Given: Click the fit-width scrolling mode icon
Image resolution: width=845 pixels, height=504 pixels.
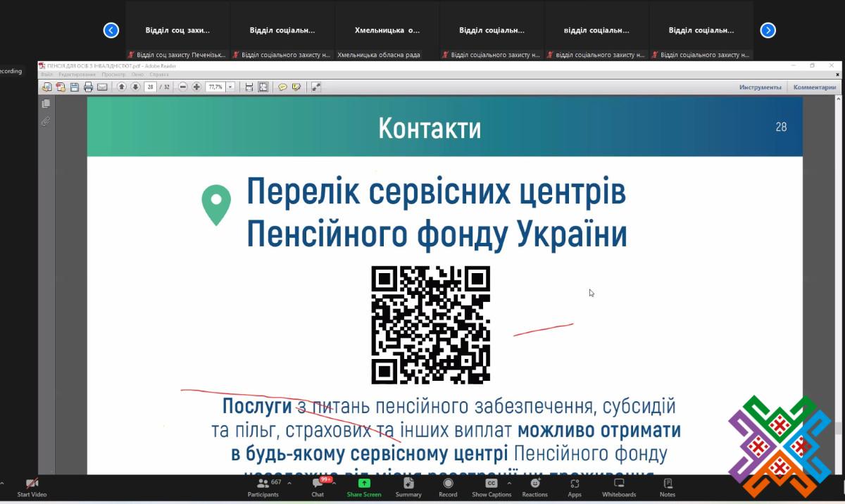Looking at the screenshot, I should coord(249,87).
